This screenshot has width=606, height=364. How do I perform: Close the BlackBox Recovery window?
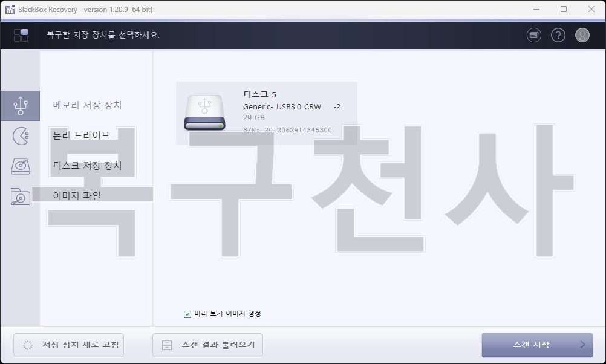tap(591, 9)
